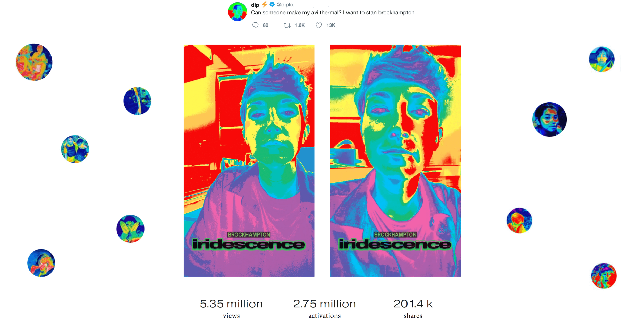
Task: Click the large dark-blue face avatar on right
Action: [x=549, y=119]
